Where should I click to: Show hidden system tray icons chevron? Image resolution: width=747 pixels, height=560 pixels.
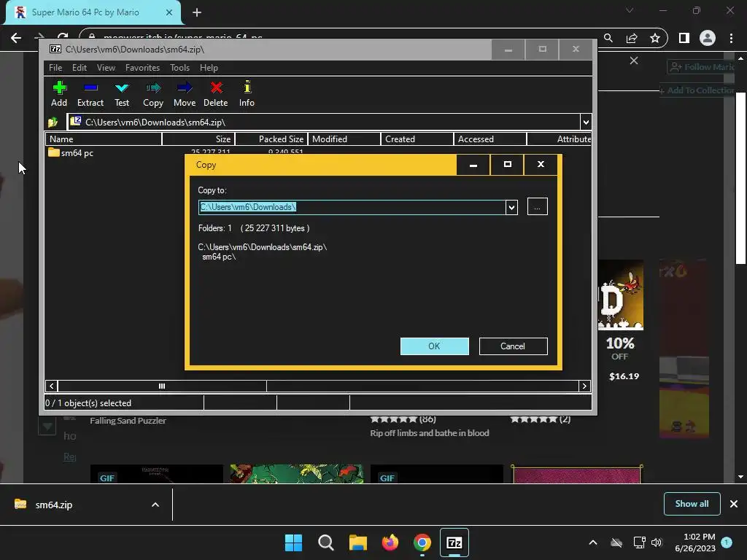pos(593,542)
